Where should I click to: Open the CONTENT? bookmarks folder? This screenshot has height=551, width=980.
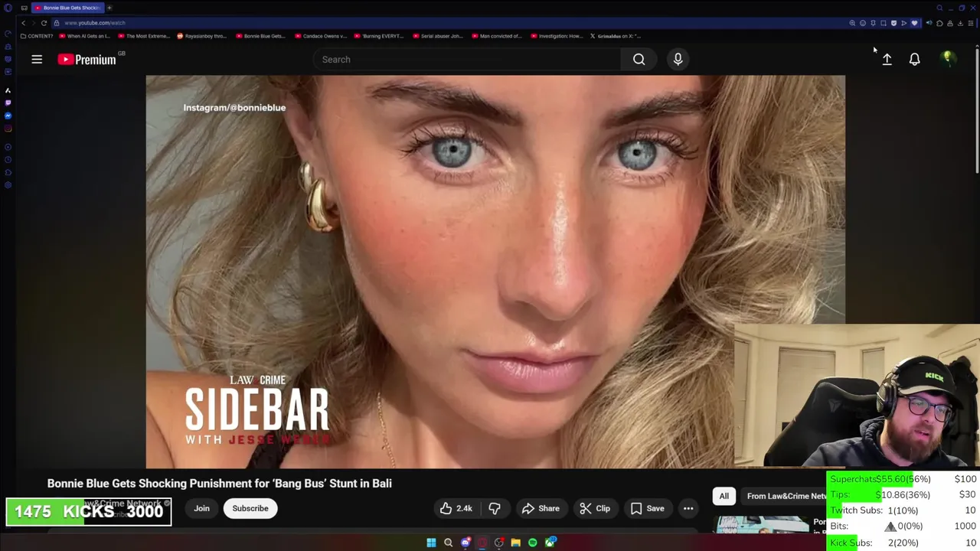pos(37,36)
